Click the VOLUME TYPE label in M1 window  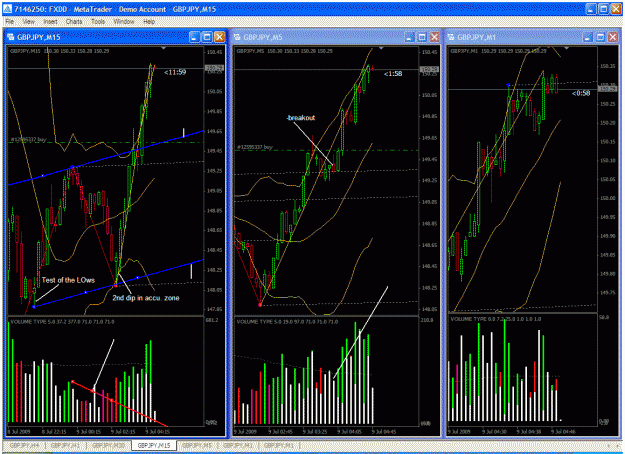[496, 319]
